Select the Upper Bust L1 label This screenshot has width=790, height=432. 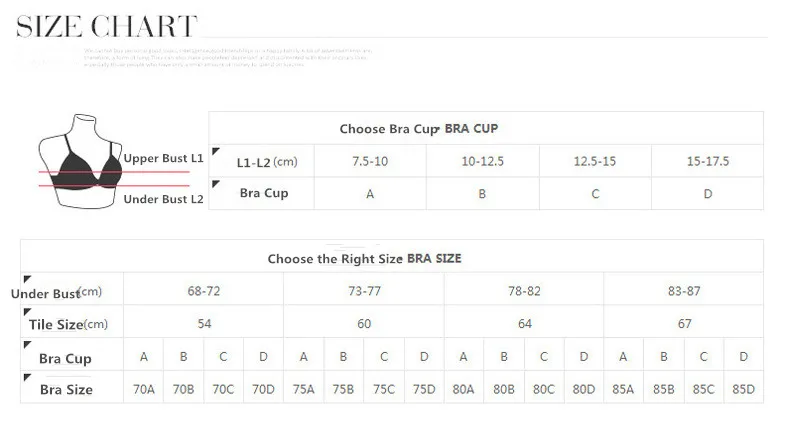click(163, 158)
